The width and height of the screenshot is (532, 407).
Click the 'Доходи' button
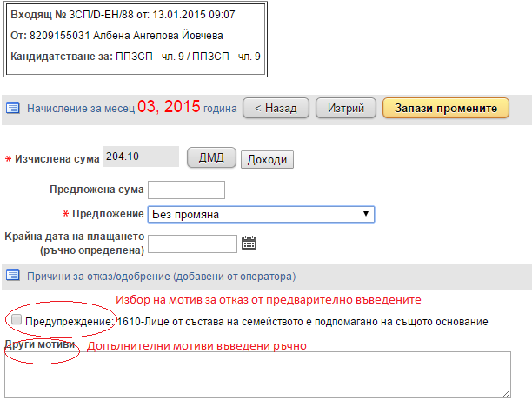267,159
